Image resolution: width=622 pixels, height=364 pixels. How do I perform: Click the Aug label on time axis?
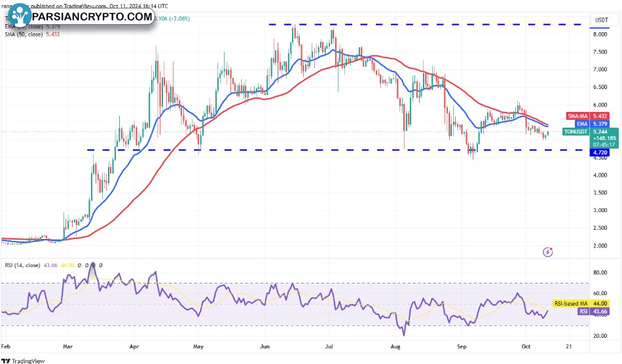(395, 346)
